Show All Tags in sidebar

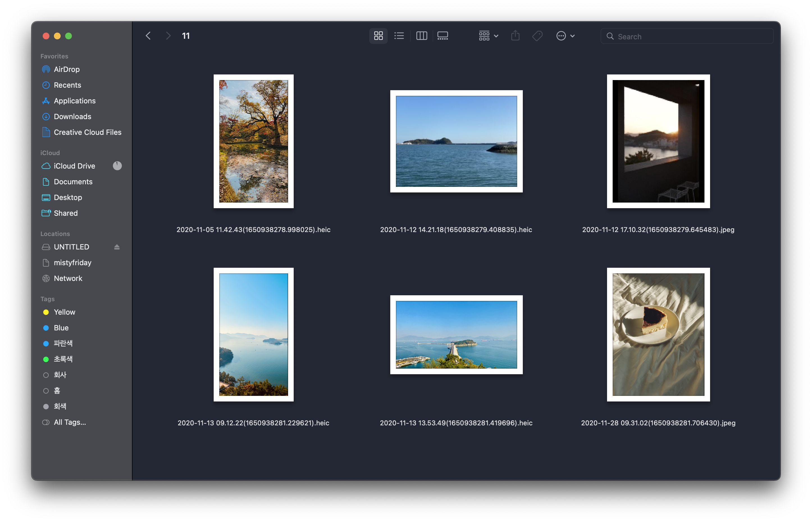pyautogui.click(x=70, y=422)
